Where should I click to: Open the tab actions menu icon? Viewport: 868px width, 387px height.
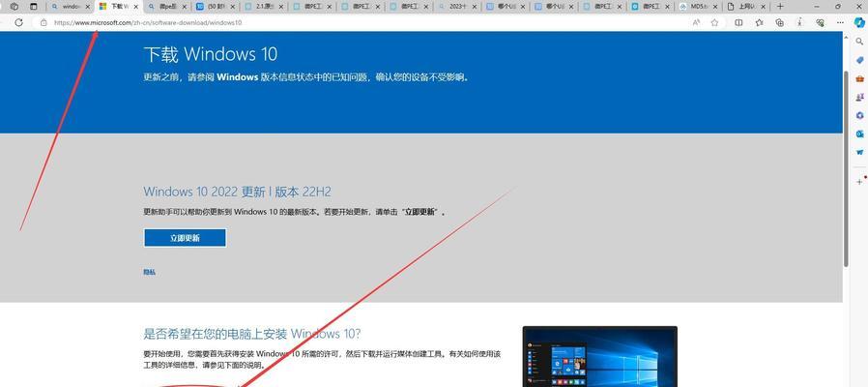[x=34, y=7]
